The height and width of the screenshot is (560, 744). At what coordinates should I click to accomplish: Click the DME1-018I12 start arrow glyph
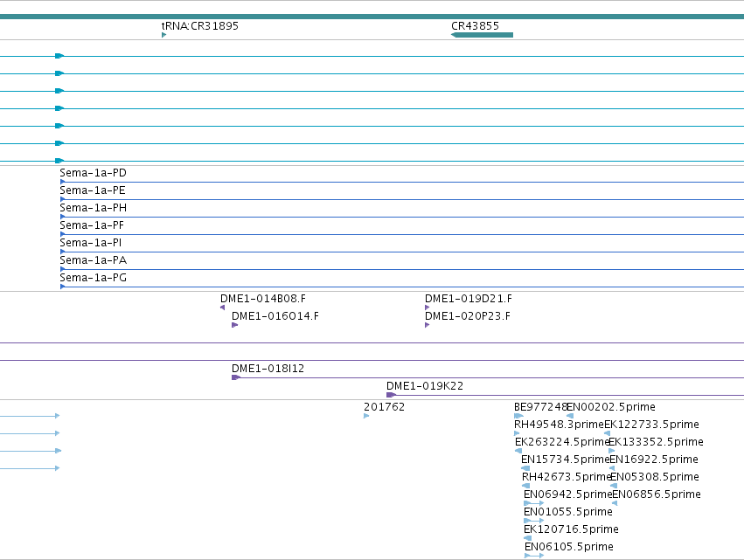point(236,377)
